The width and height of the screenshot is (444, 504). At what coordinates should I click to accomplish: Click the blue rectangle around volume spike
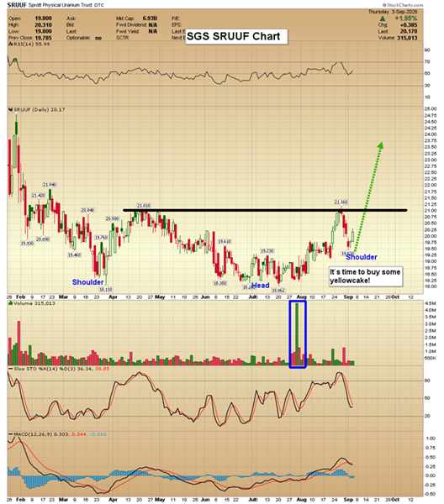click(x=298, y=334)
